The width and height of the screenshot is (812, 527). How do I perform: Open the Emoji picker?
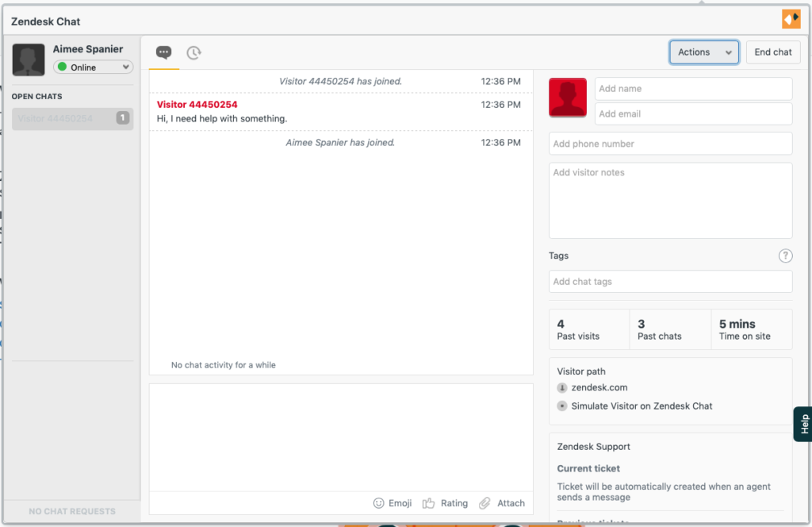click(x=392, y=503)
